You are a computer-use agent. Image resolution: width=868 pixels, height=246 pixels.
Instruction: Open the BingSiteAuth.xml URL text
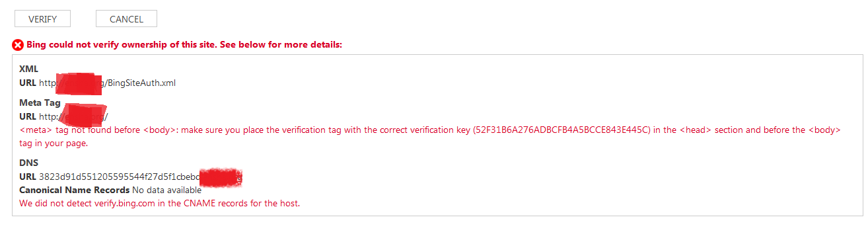[x=108, y=83]
